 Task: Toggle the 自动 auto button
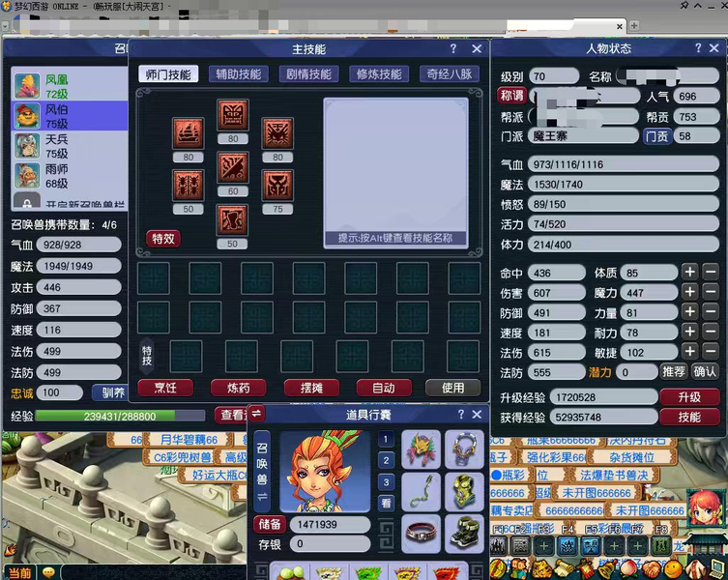(383, 388)
